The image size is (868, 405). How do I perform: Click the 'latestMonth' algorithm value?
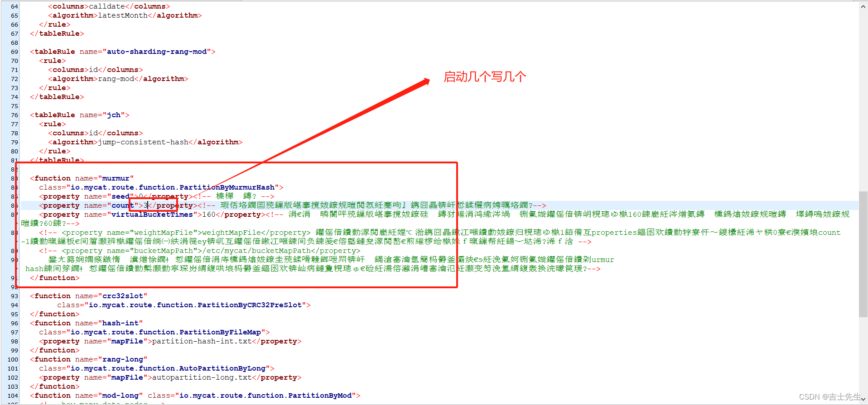[123, 15]
